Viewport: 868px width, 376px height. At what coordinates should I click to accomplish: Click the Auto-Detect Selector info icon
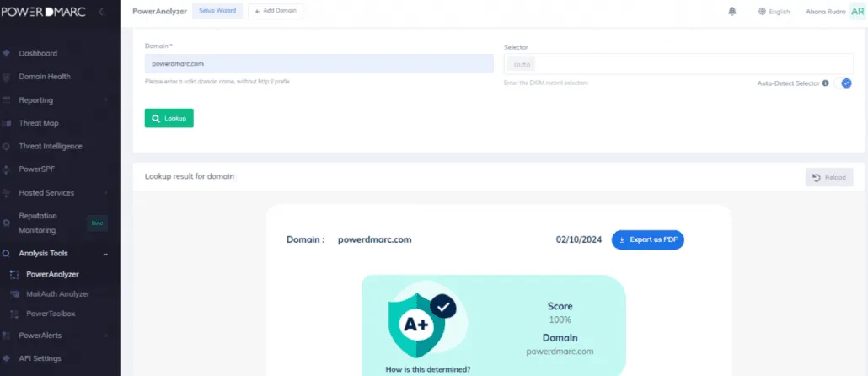pos(825,83)
